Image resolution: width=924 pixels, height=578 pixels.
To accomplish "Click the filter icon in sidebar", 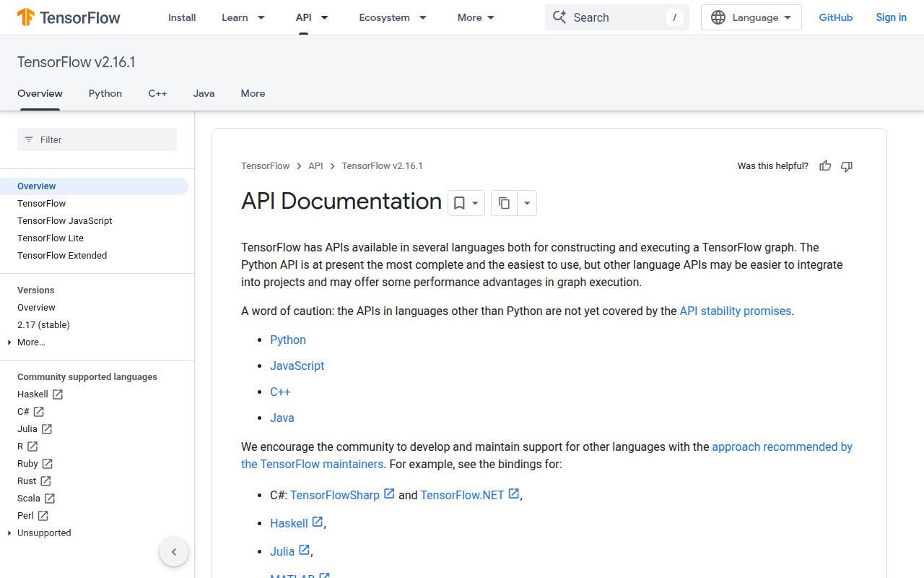I will pos(29,139).
